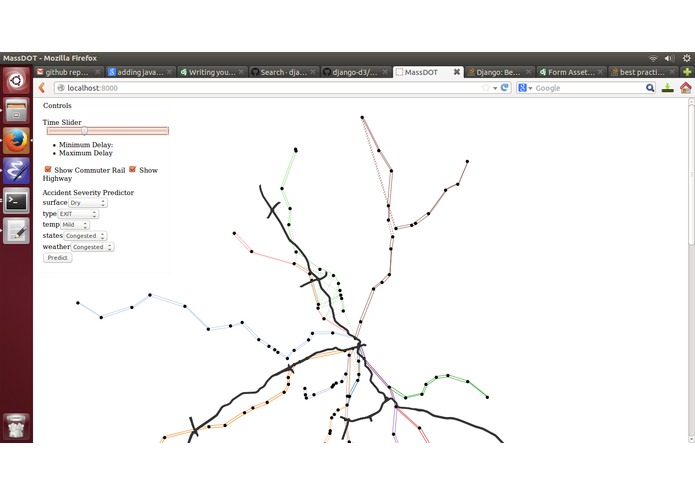Click the globe site identity icon
Screen dimensions: 695x494
point(61,88)
